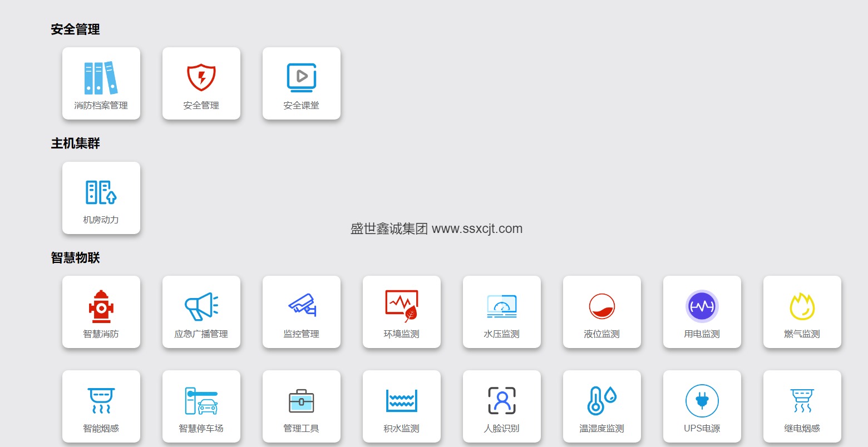Viewport: 868px width, 447px height.
Task: Launch the 智慧停车场 parking barrier icon
Action: point(201,401)
